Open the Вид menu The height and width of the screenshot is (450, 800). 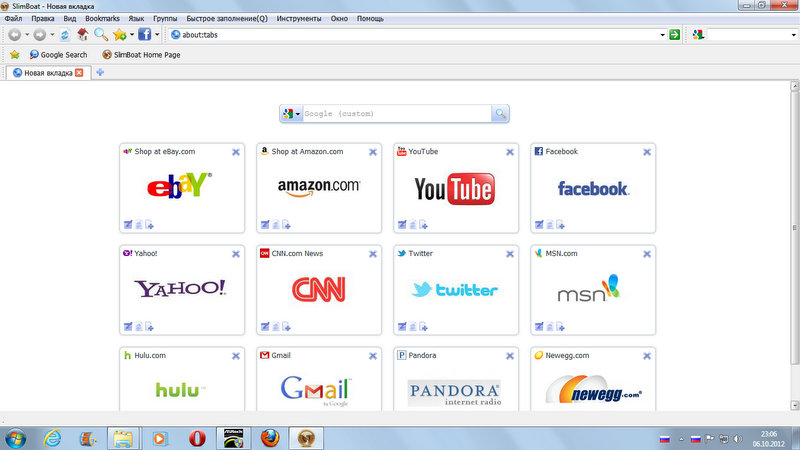point(69,18)
